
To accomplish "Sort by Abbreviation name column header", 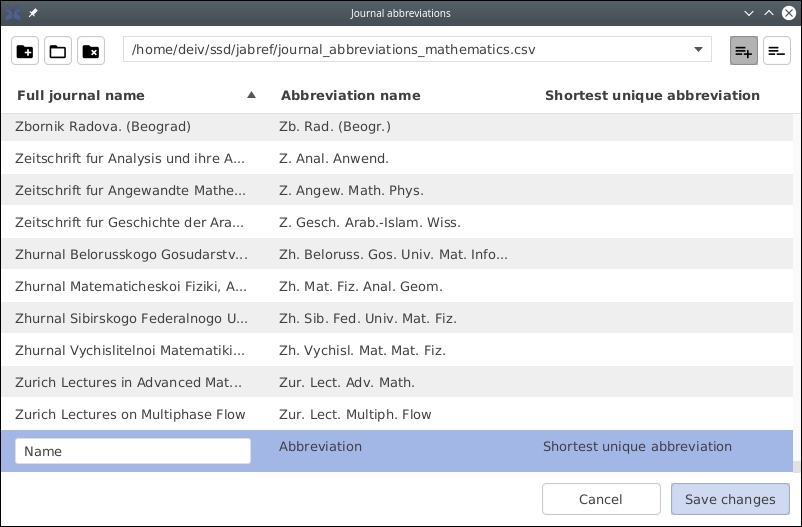I will coord(350,95).
